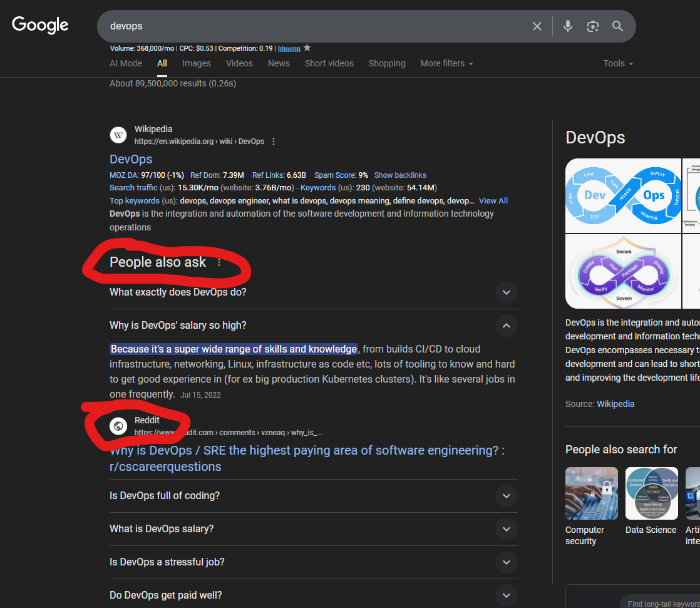This screenshot has height=608, width=700.
Task: Open the DevOps Wikipedia result title
Action: tap(131, 159)
